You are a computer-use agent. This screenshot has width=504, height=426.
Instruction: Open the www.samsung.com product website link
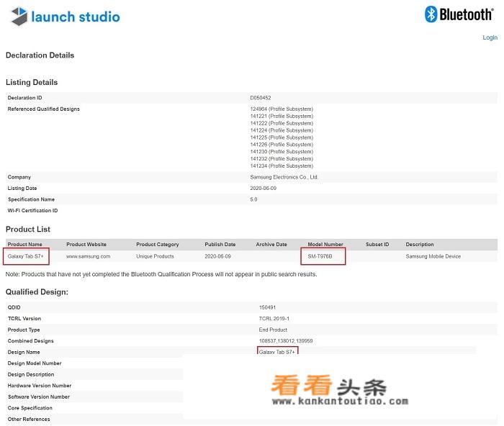(89, 256)
